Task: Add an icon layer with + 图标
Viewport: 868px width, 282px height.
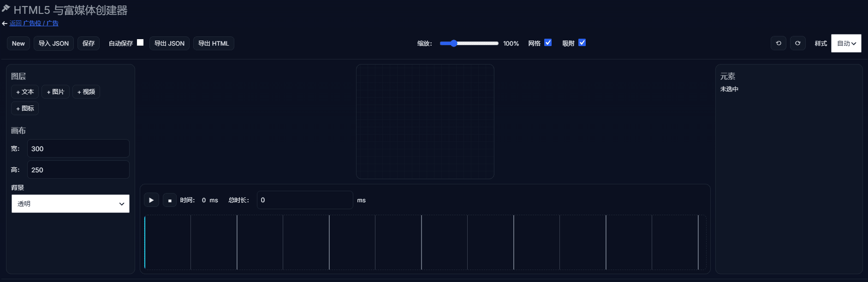Action: tap(25, 108)
